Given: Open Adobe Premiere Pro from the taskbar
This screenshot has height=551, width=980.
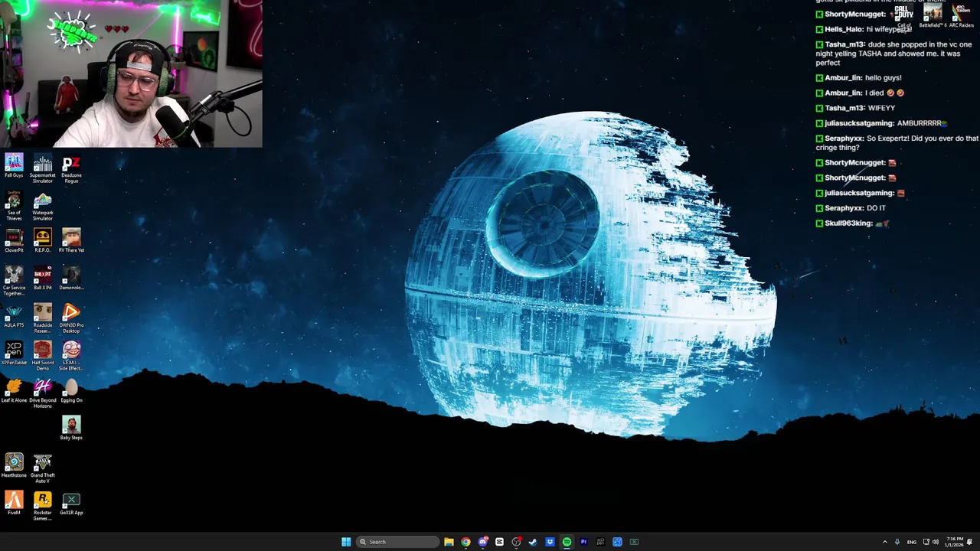Looking at the screenshot, I should point(583,542).
